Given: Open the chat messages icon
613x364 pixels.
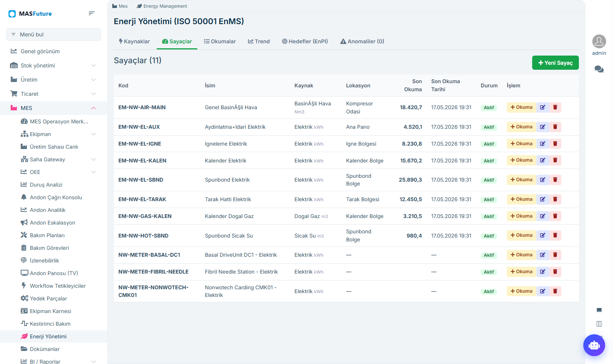Looking at the screenshot, I should tap(599, 69).
